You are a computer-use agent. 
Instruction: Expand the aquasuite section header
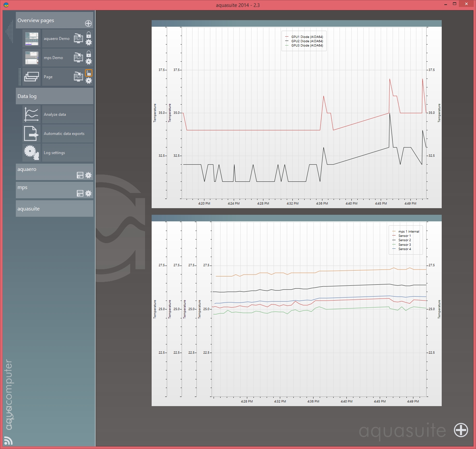click(x=54, y=209)
